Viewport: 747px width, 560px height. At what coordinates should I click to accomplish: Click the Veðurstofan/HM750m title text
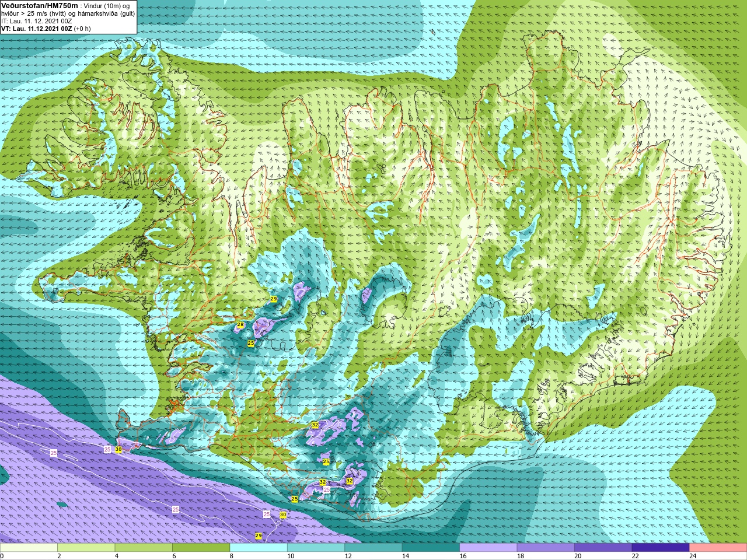coord(40,5)
